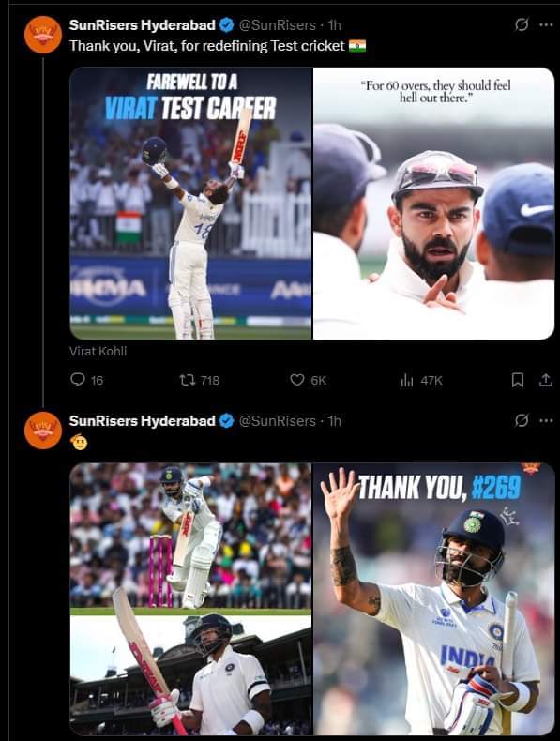This screenshot has height=741, width=560.
Task: Open more options menu on first tweet
Action: (546, 24)
